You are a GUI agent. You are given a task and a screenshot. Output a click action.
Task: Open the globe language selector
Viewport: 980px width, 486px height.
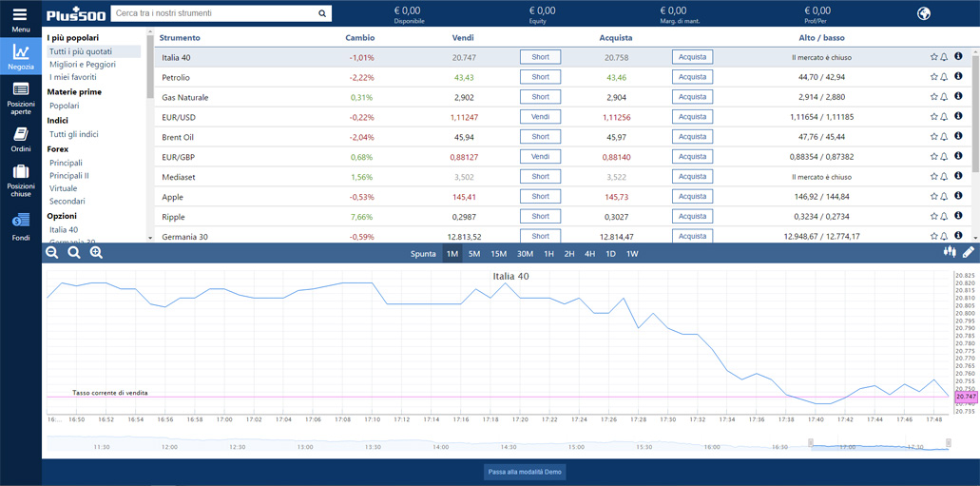[x=924, y=13]
